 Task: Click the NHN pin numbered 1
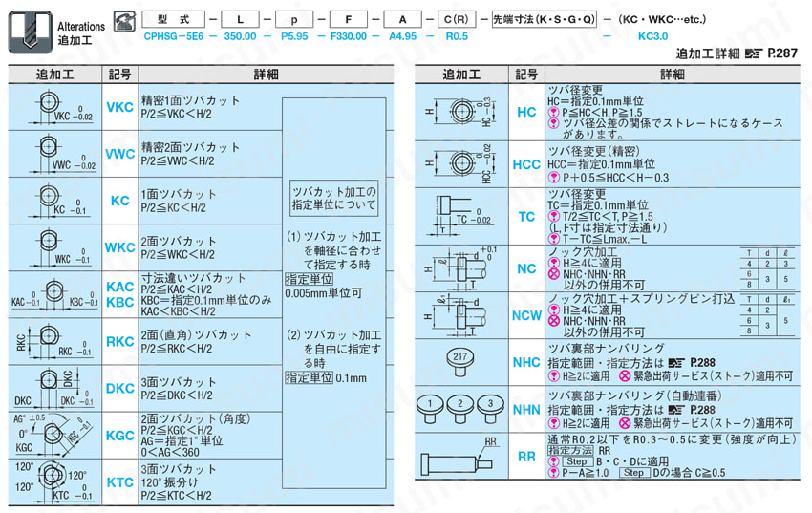pyautogui.click(x=430, y=409)
